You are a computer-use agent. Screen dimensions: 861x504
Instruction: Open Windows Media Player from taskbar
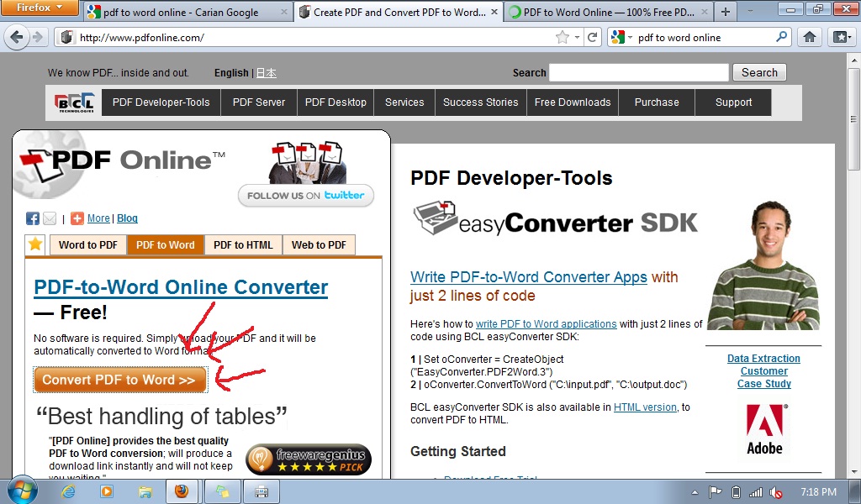107,491
